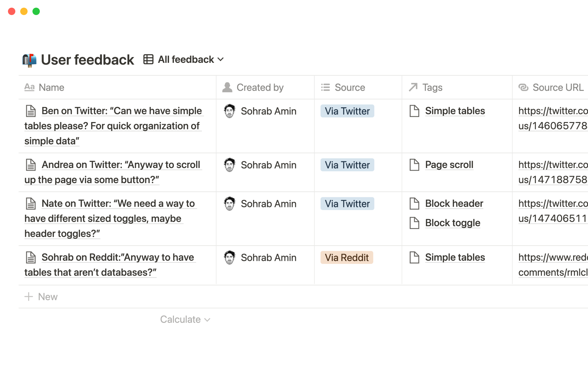Open the Tags column header menu
588x368 pixels.
[x=432, y=87]
